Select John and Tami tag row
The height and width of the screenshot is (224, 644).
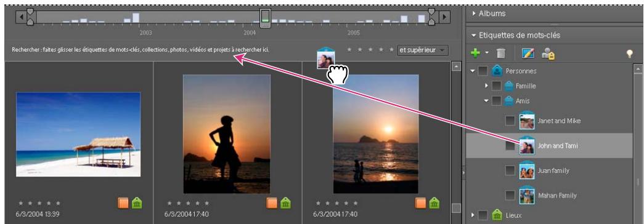pos(549,145)
